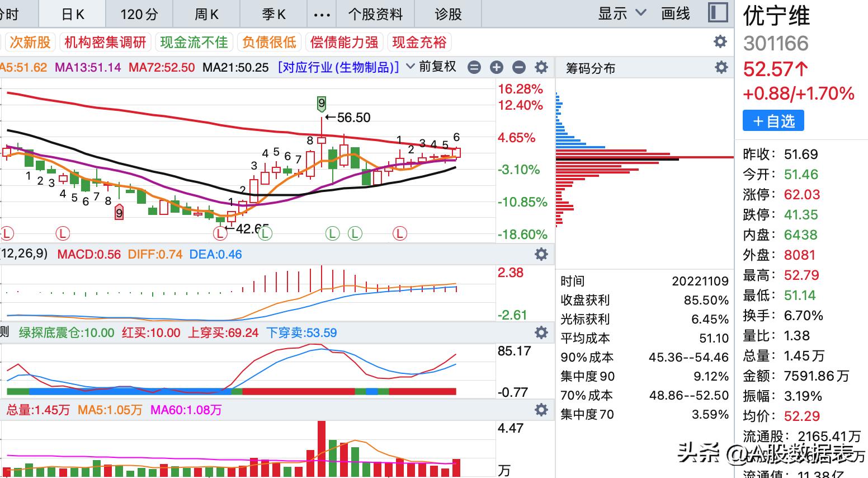Click the first minus zoom icon
The width and height of the screenshot is (868, 478).
[x=474, y=68]
